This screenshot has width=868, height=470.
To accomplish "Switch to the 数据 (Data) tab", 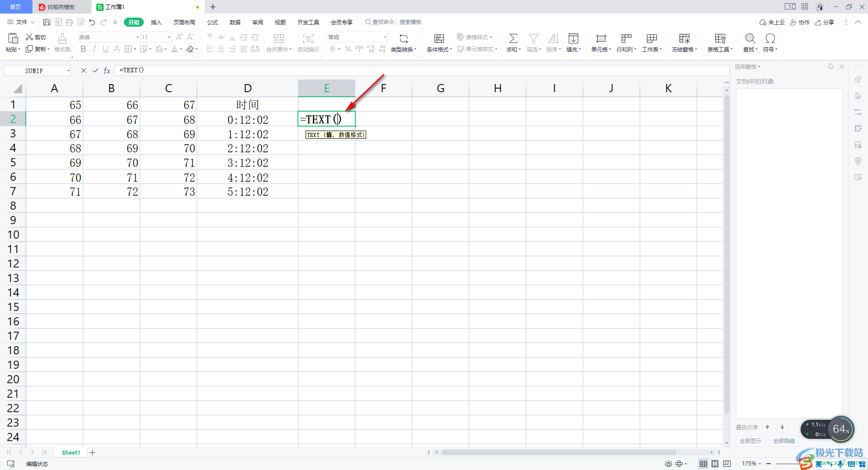I will [x=235, y=22].
